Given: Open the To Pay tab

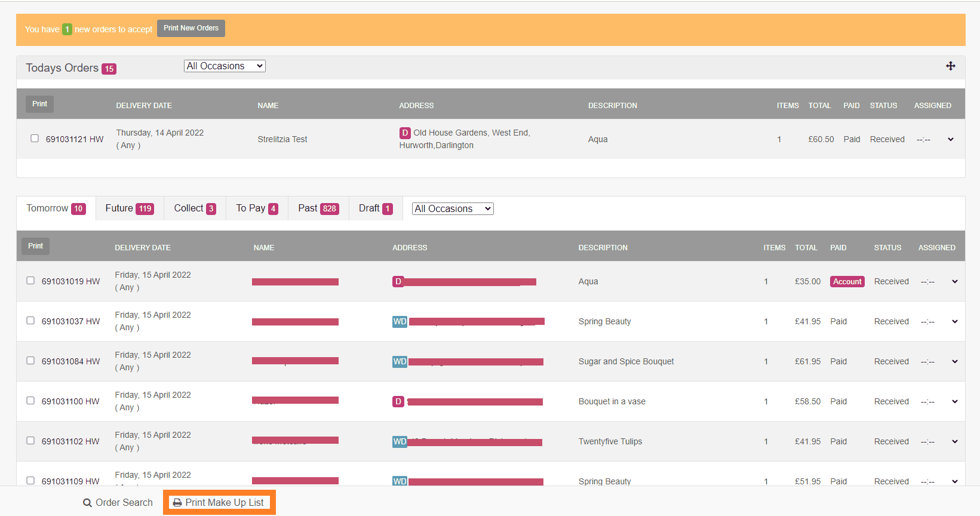Looking at the screenshot, I should coord(257,208).
